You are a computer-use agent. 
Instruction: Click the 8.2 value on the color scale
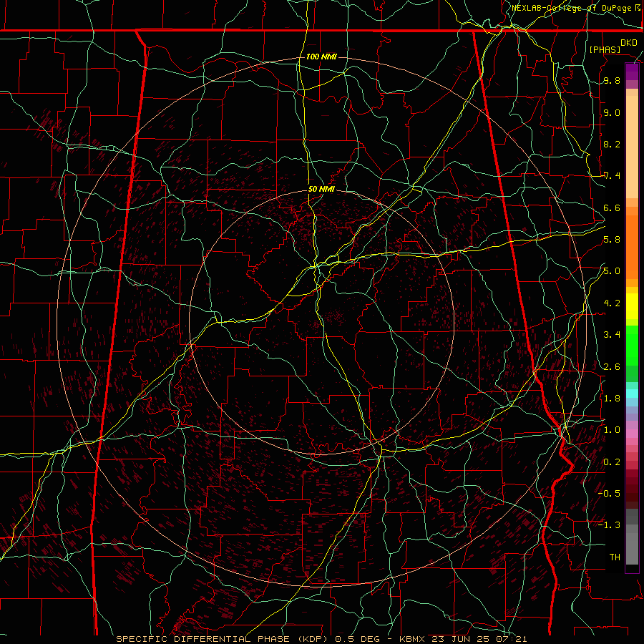pyautogui.click(x=612, y=144)
